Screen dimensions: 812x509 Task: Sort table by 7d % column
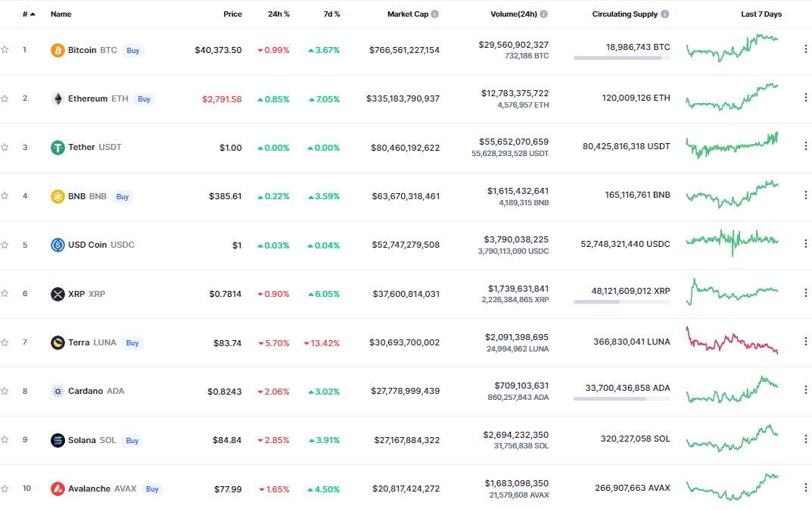click(x=331, y=14)
